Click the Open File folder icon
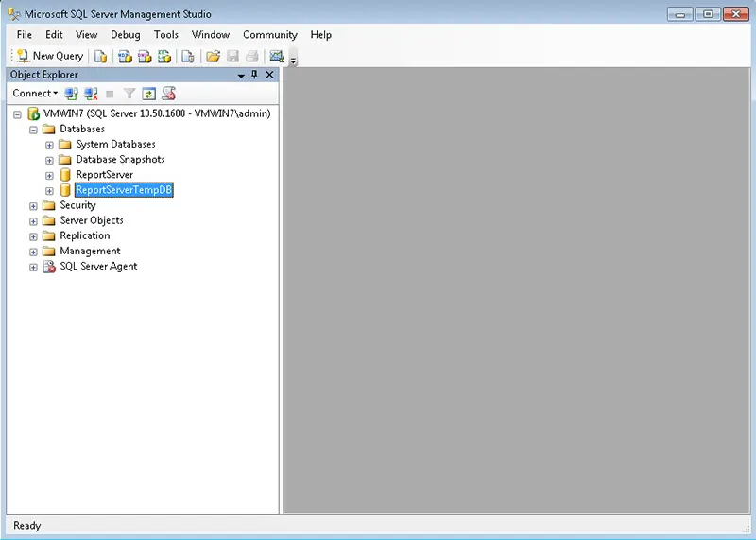The image size is (756, 540). point(213,57)
